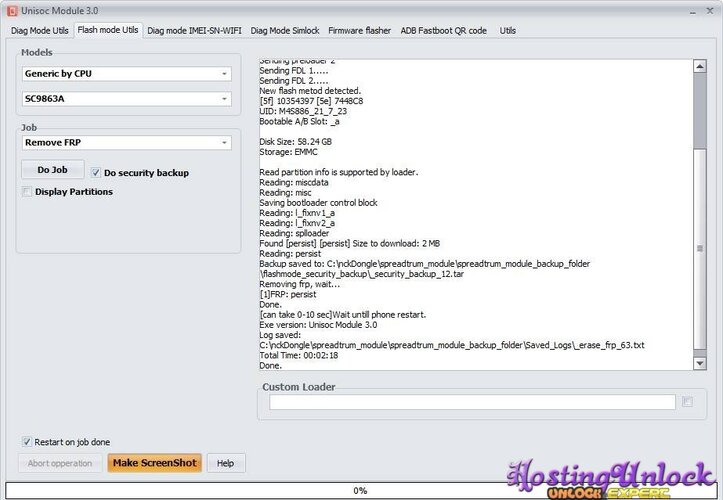Close the Unisoc Module window
This screenshot has width=723, height=500.
710,11
